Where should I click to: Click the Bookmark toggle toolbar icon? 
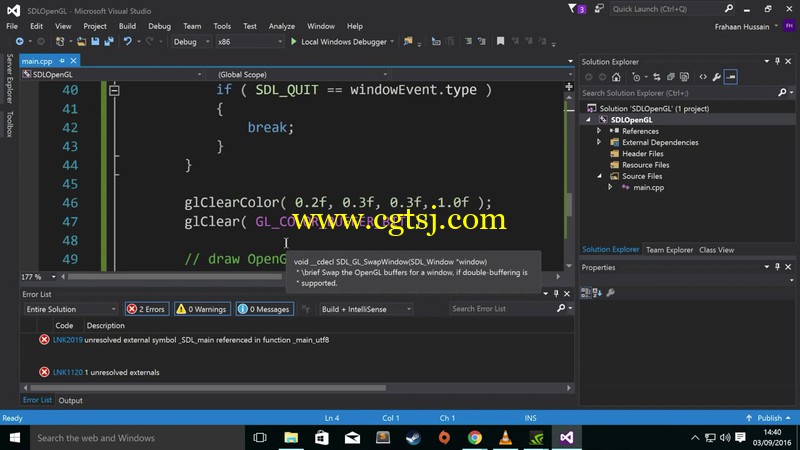(x=501, y=41)
